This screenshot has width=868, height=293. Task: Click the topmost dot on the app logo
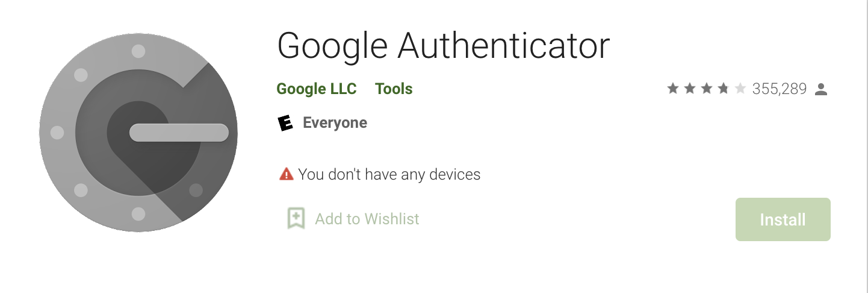(138, 51)
